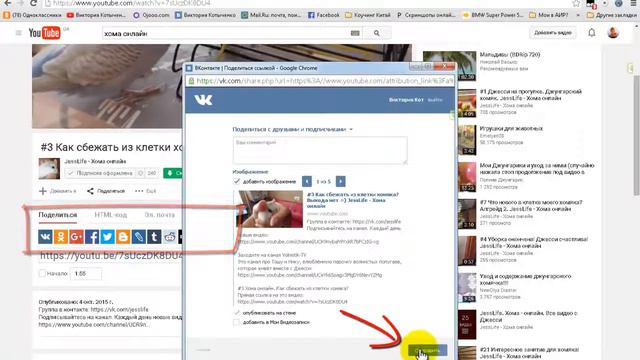Share video via Twitter icon
This screenshot has height=360, width=640.
(x=107, y=236)
